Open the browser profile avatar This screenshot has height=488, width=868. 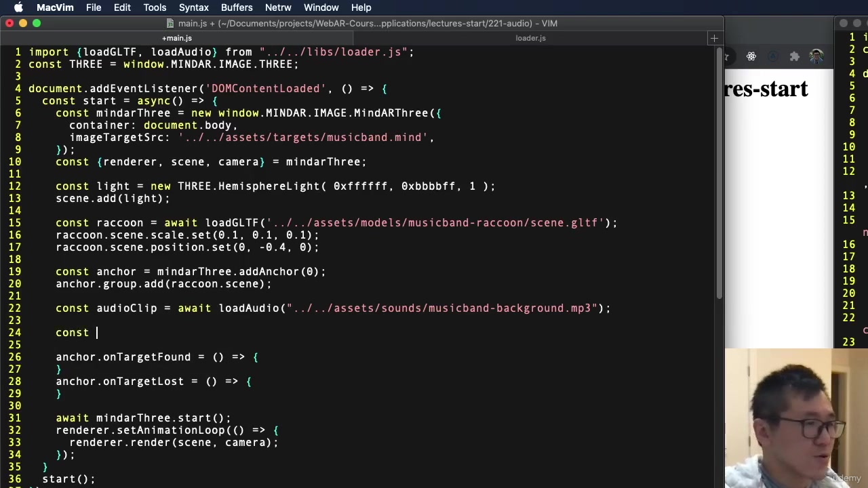tap(816, 56)
